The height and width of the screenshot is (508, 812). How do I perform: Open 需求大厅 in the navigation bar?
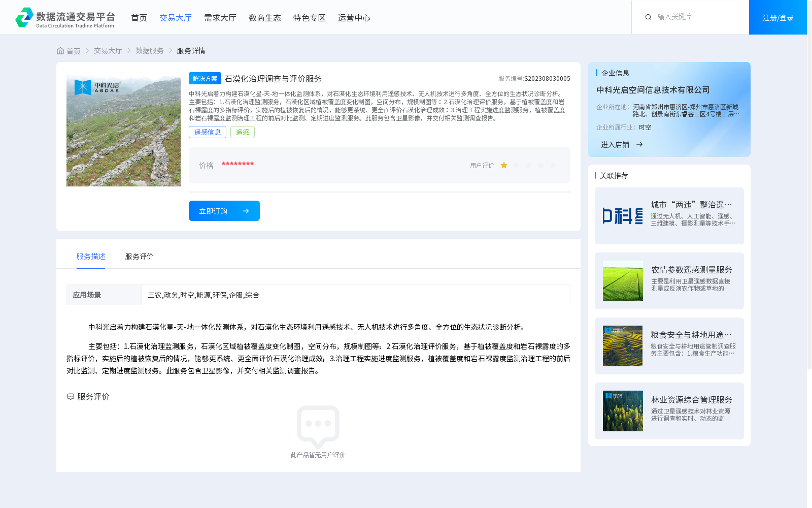tap(220, 18)
